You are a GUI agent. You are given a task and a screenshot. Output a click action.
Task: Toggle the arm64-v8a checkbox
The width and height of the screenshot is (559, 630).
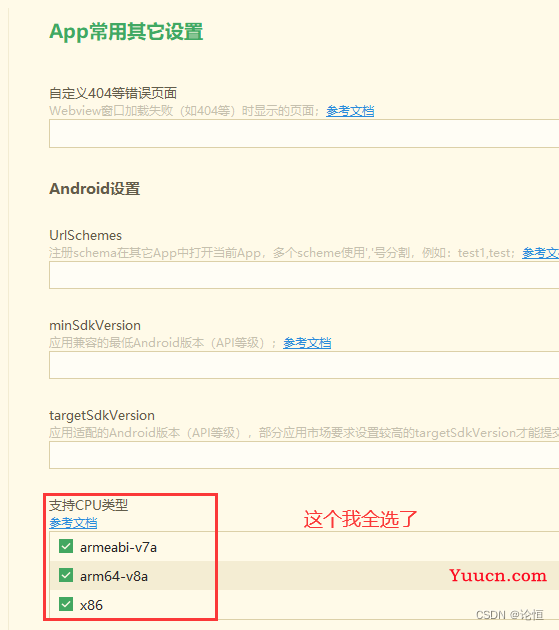pos(66,575)
